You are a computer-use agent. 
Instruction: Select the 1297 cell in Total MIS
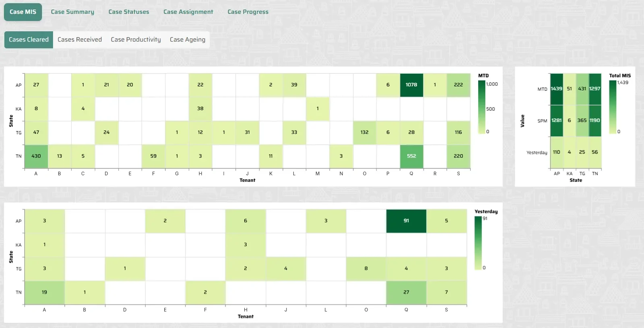[x=595, y=89]
